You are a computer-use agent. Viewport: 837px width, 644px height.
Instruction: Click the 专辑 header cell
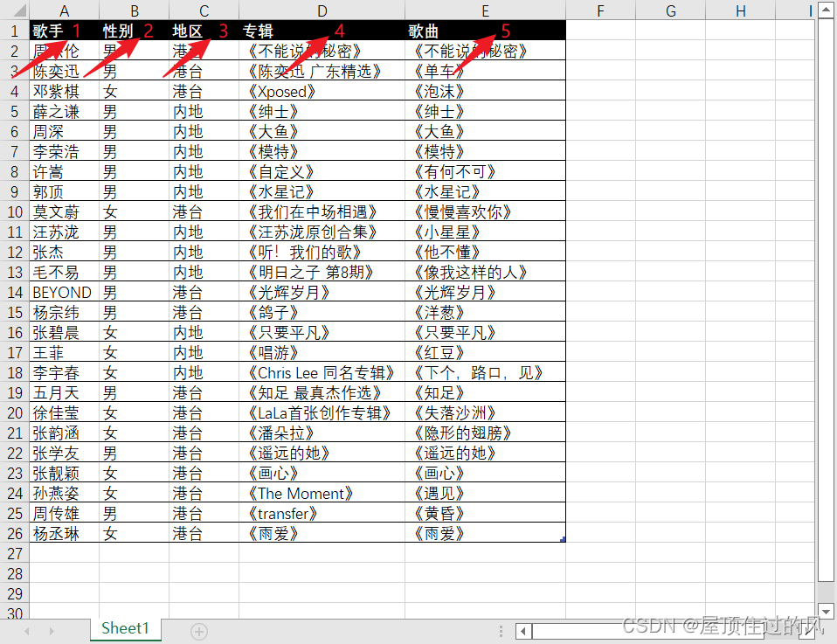click(x=322, y=31)
